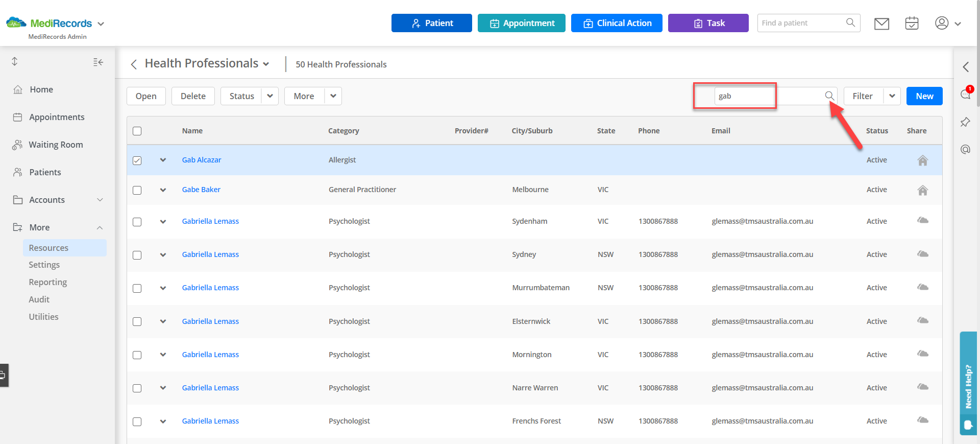Open the mail inbox envelope icon
The width and height of the screenshot is (980, 444).
[881, 24]
